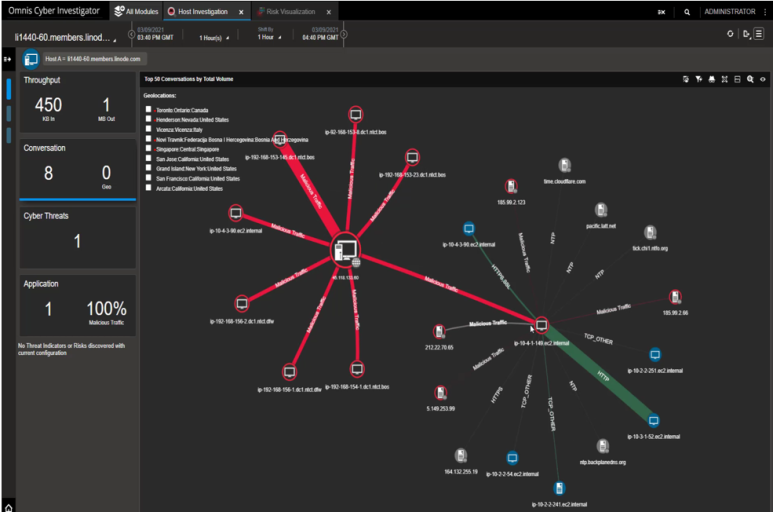Go to home icon at bottom left

tap(8, 507)
